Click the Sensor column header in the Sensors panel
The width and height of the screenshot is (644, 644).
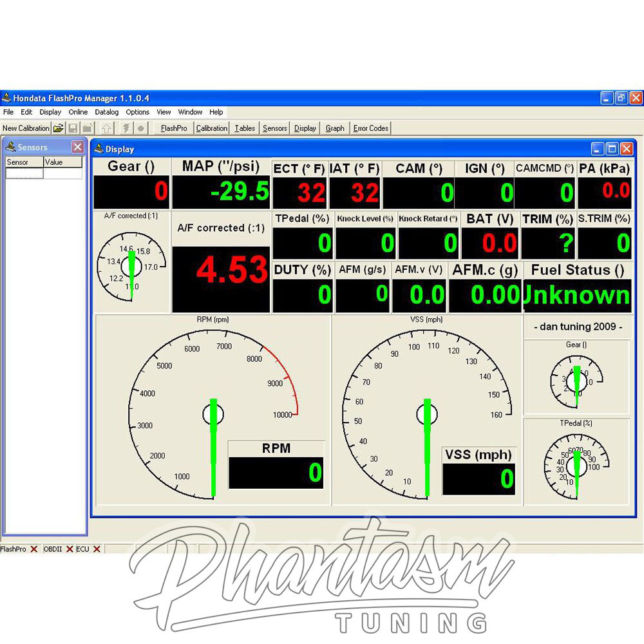point(19,162)
